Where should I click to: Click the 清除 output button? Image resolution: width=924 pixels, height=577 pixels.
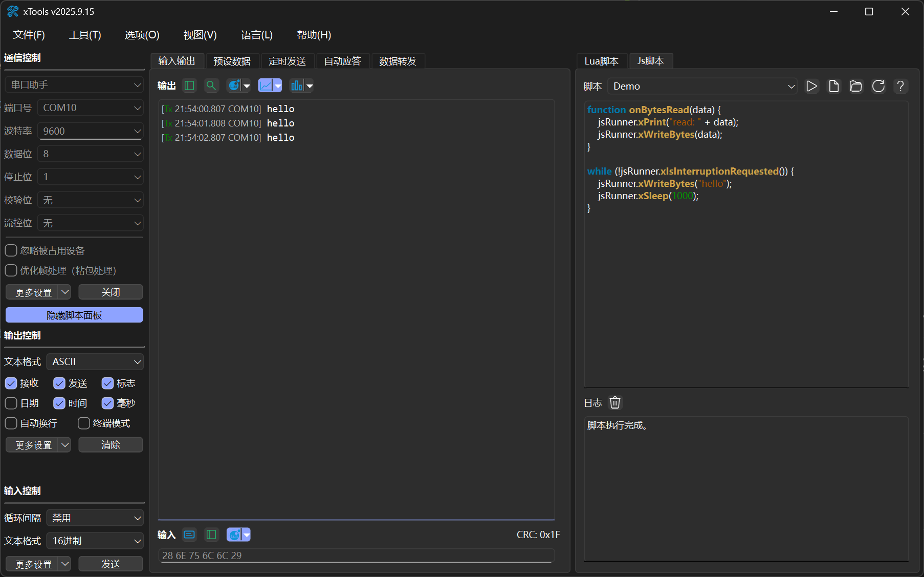(111, 444)
